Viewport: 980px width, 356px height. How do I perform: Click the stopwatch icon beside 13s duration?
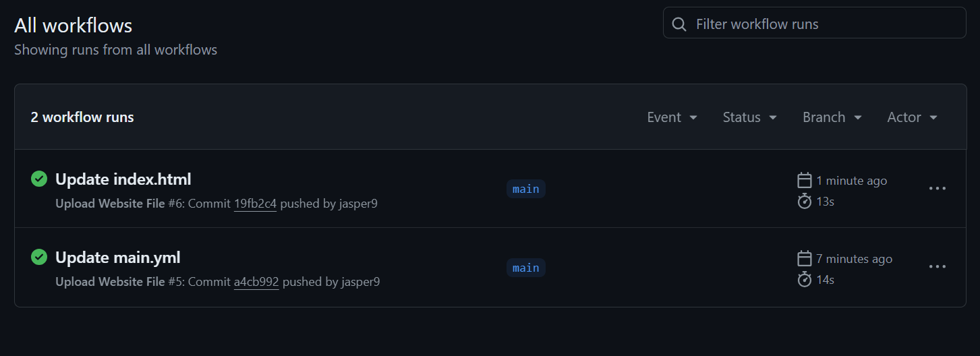804,201
